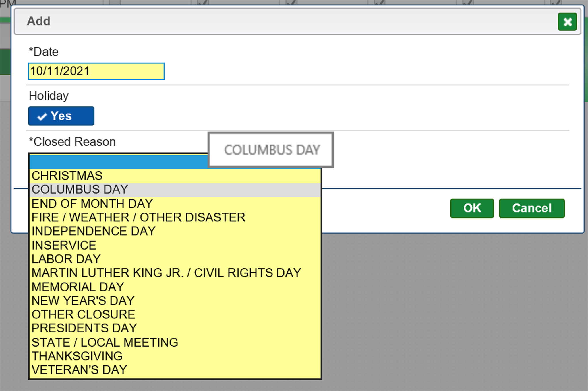Select END OF MONTH DAY option
Screen dimensions: 588x391
click(92, 204)
